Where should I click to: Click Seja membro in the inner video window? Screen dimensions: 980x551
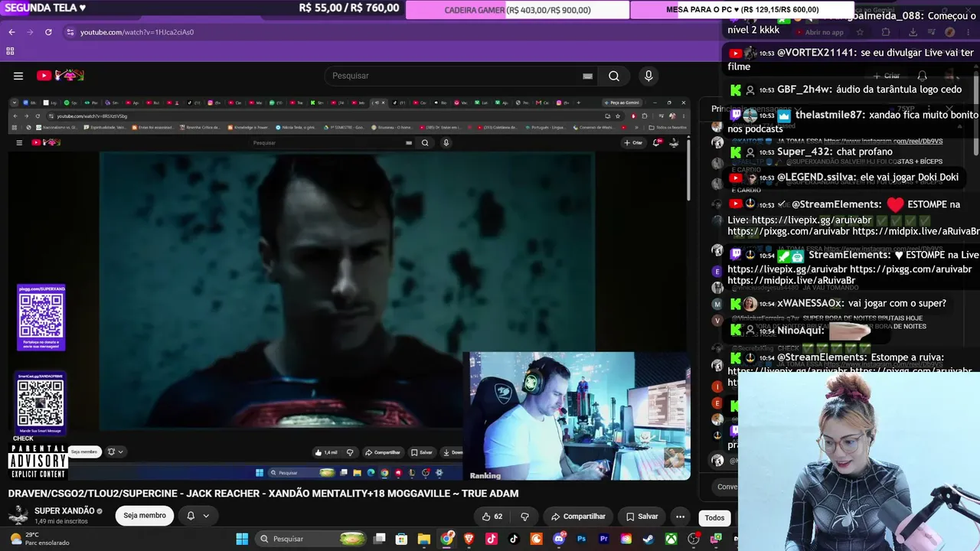pos(83,452)
